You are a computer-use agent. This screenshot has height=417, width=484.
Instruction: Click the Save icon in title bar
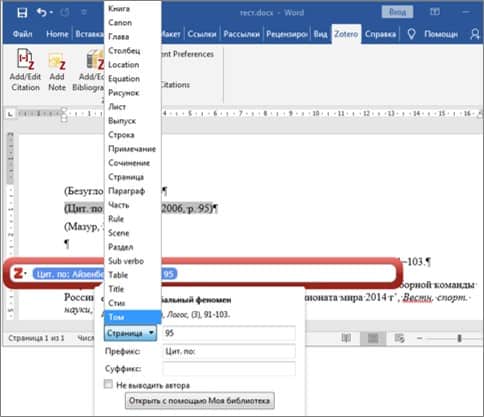coord(22,13)
